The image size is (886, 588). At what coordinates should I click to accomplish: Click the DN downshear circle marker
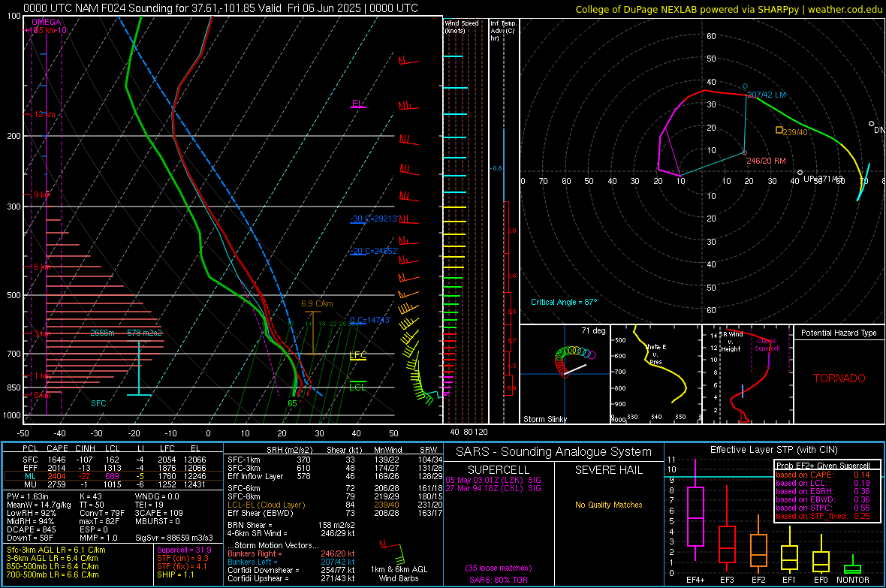click(871, 123)
